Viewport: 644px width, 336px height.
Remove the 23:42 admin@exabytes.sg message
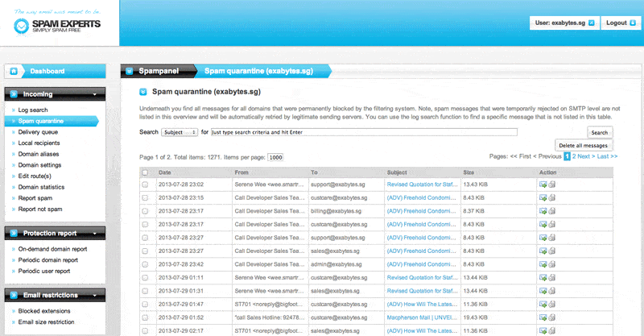point(552,264)
